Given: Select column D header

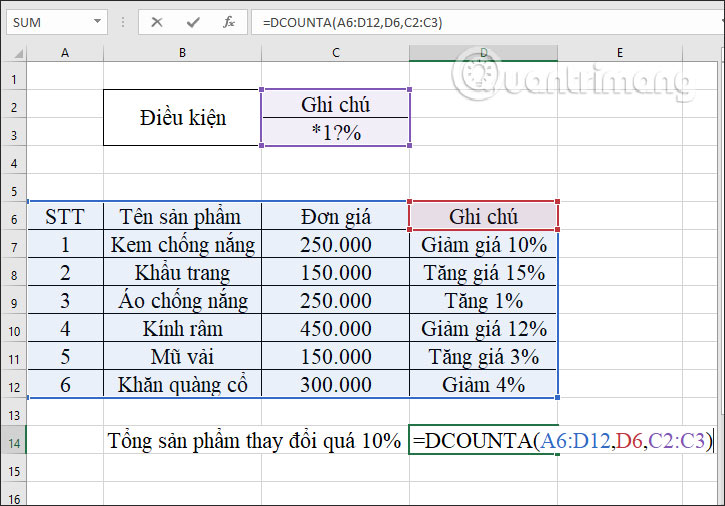Looking at the screenshot, I should click(x=483, y=53).
